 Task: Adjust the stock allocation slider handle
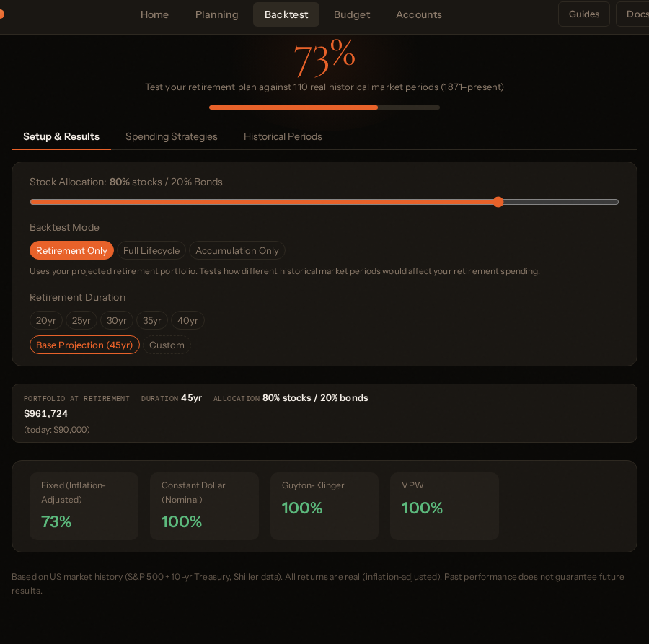(x=498, y=202)
